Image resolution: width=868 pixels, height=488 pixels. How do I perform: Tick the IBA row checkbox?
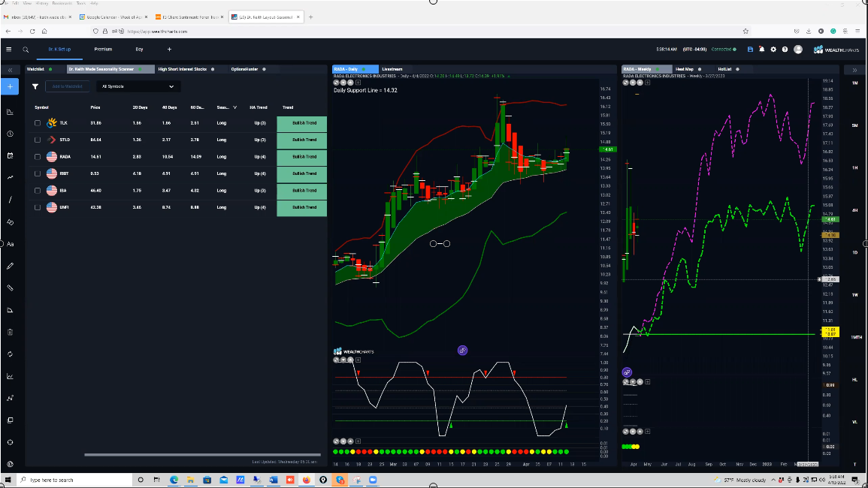coord(38,191)
